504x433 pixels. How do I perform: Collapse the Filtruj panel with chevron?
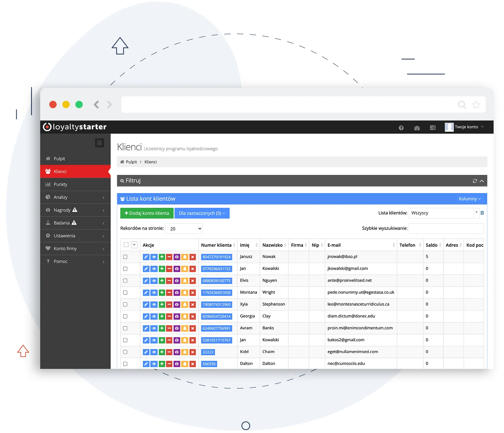pos(482,181)
